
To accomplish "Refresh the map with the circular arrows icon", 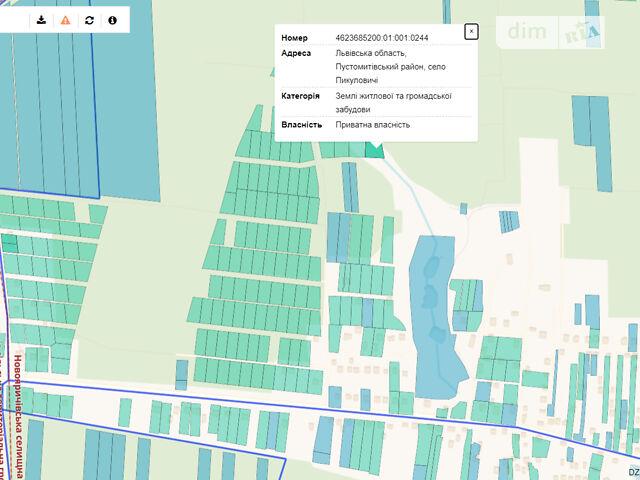I will coord(89,20).
